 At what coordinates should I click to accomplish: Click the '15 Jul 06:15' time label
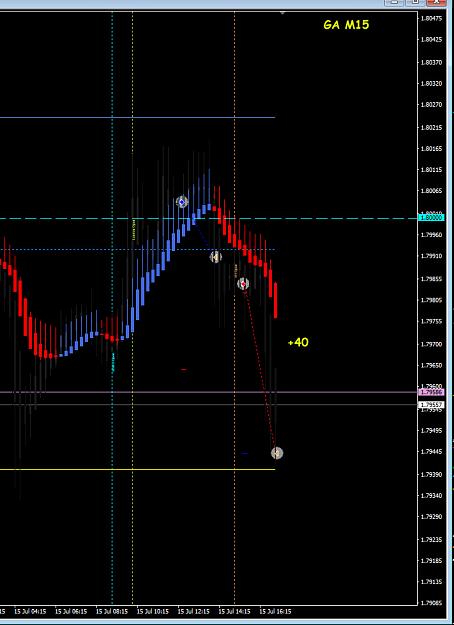click(71, 611)
